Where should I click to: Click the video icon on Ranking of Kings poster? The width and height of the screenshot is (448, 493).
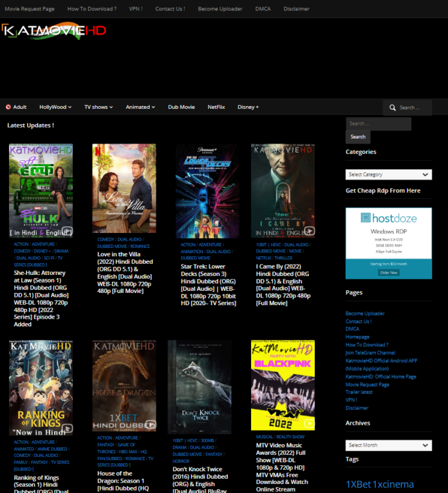coord(67,427)
